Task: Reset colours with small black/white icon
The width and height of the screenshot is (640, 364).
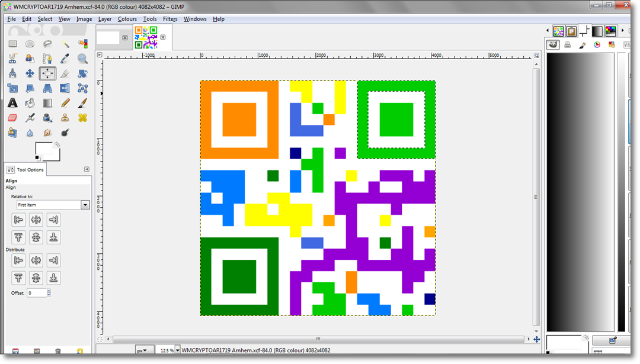Action: pos(37,158)
